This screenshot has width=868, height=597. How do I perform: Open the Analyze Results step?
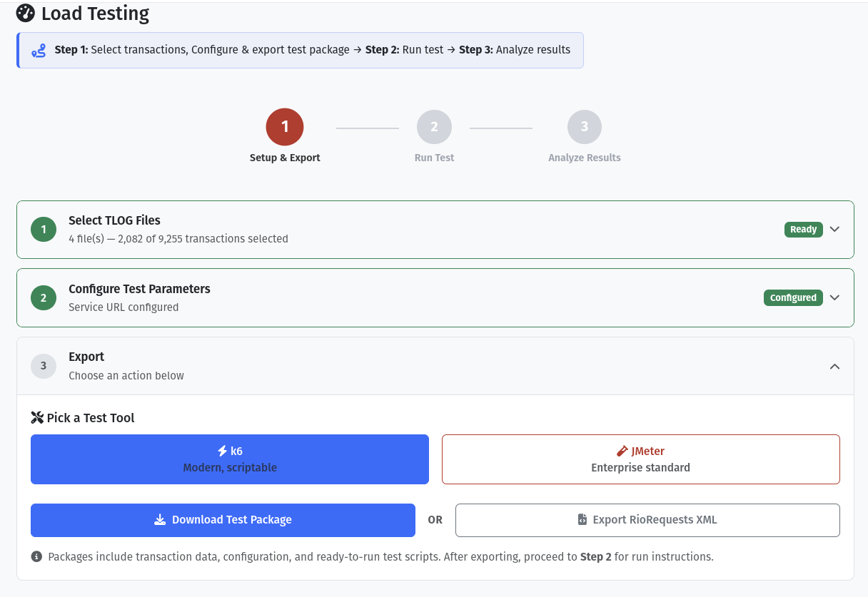pos(584,126)
